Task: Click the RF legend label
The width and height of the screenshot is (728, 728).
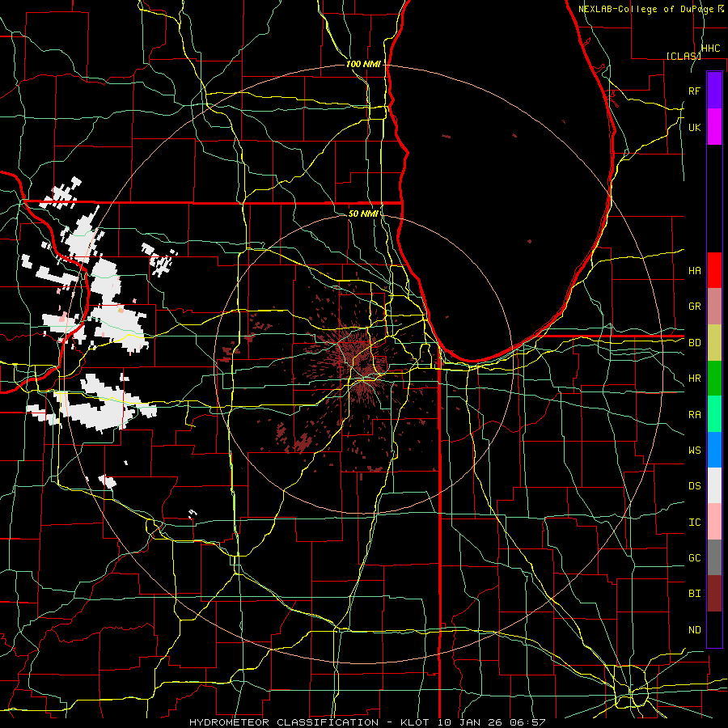Action: click(694, 91)
